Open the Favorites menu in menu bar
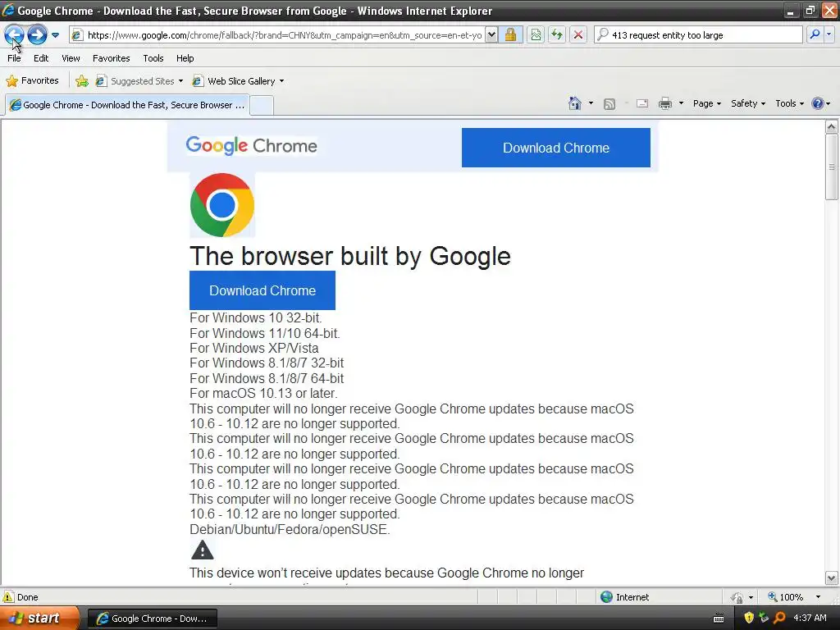840x630 pixels. (x=112, y=58)
